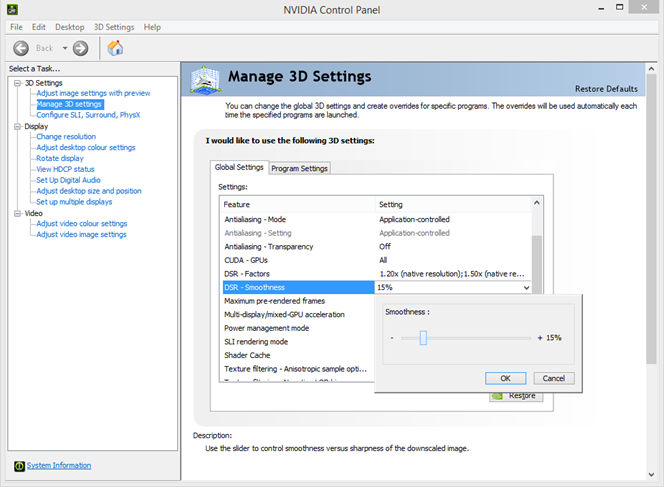This screenshot has width=664, height=487.
Task: Click Cancel in the Smoothness popup
Action: point(553,378)
